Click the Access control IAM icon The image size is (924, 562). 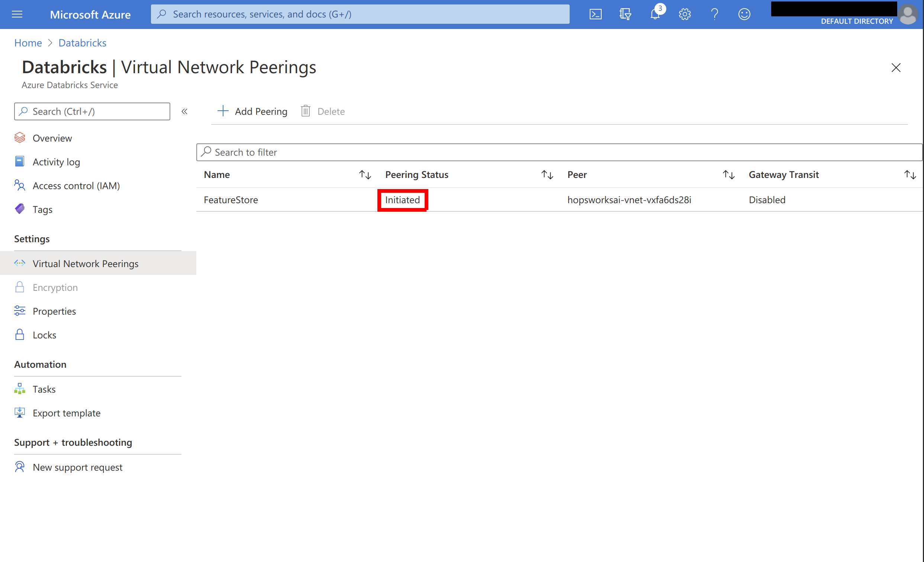20,185
